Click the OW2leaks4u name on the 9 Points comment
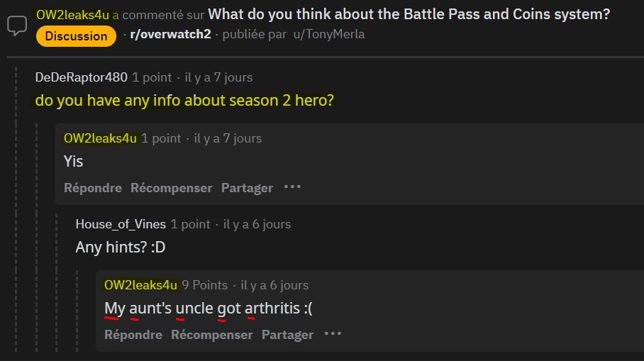This screenshot has width=644, height=361. click(140, 285)
